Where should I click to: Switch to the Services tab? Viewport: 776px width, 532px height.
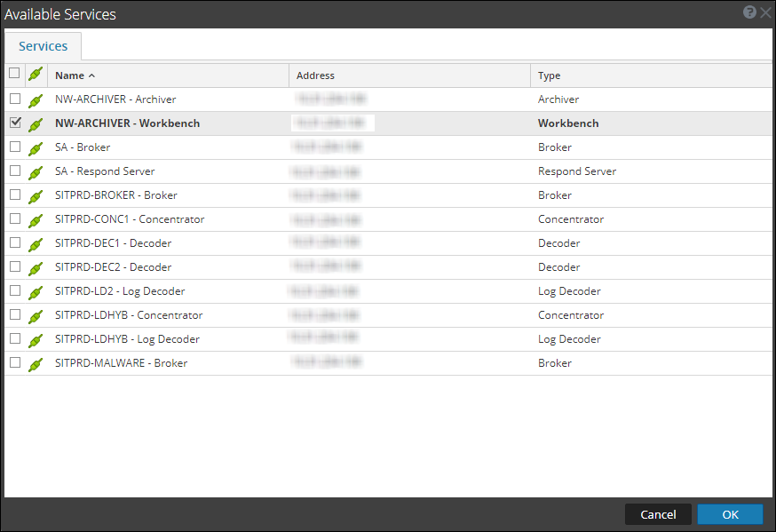tap(43, 46)
